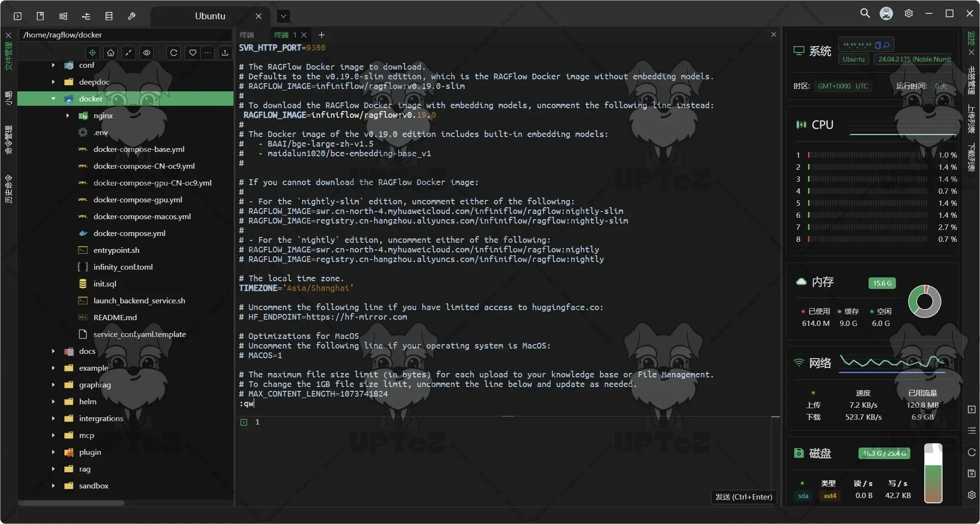
Task: Open the server list icon in title bar
Action: pyautogui.click(x=109, y=16)
